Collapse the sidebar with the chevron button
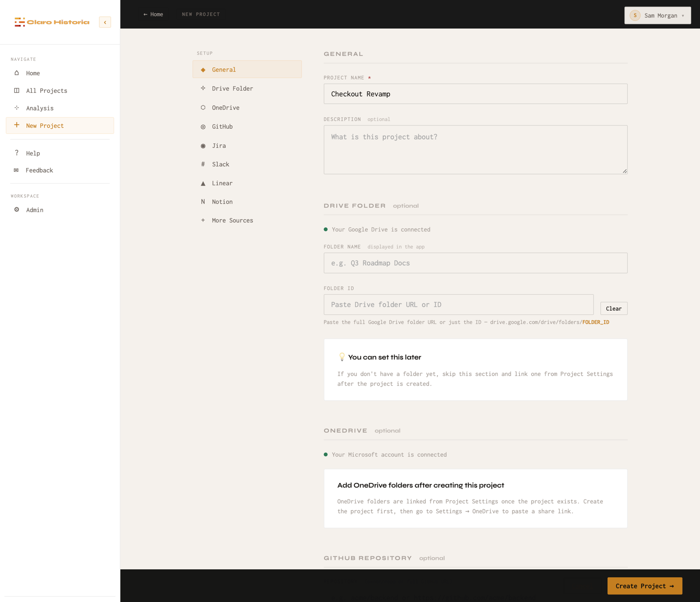The width and height of the screenshot is (700, 602). (105, 22)
